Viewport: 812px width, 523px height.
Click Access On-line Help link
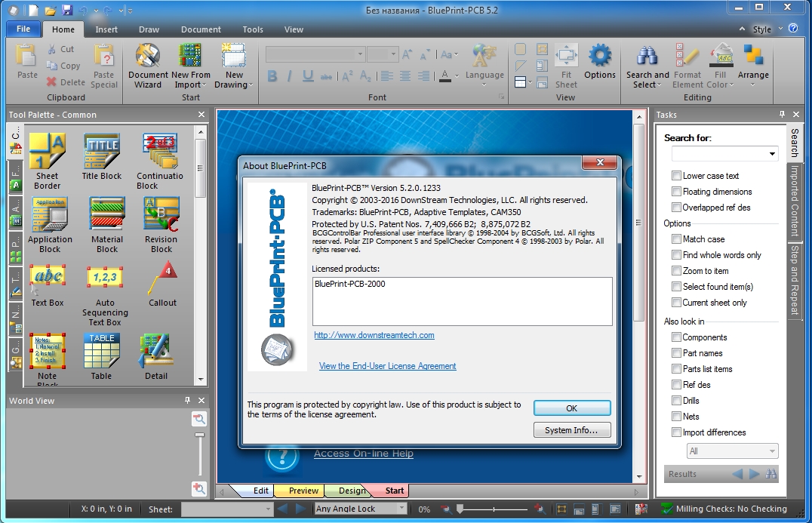(364, 454)
